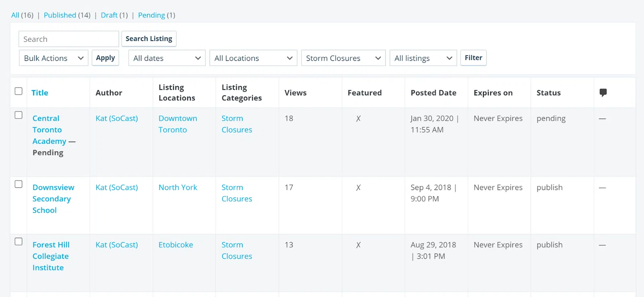Check the Forest Hill Collegiate Institute row
This screenshot has height=297, width=644.
[19, 241]
